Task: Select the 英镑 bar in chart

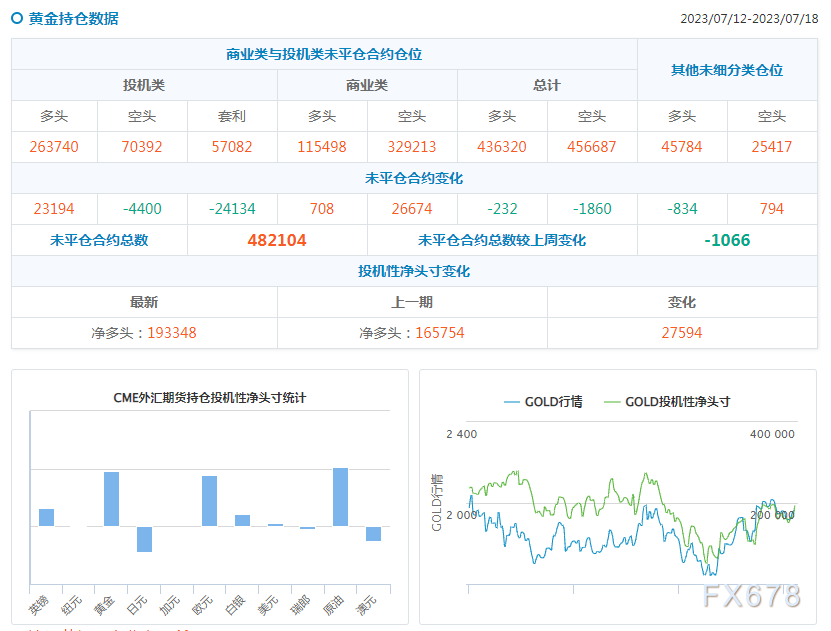Action: (47, 518)
